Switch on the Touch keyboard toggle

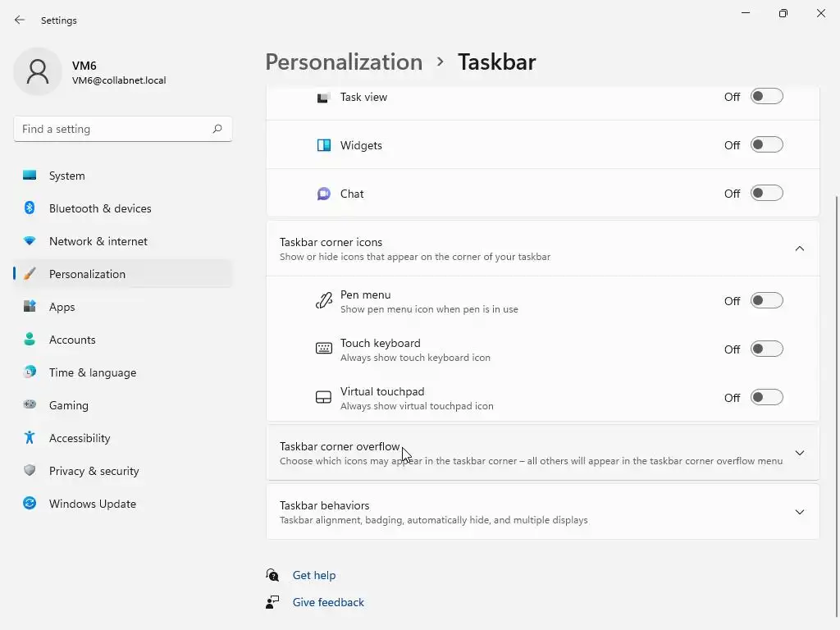tap(767, 349)
